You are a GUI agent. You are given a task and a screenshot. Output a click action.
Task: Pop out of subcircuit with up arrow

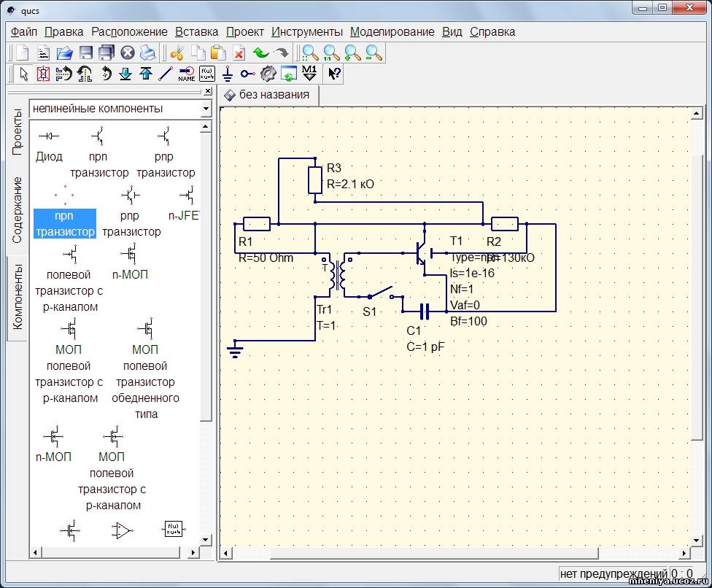[x=146, y=74]
